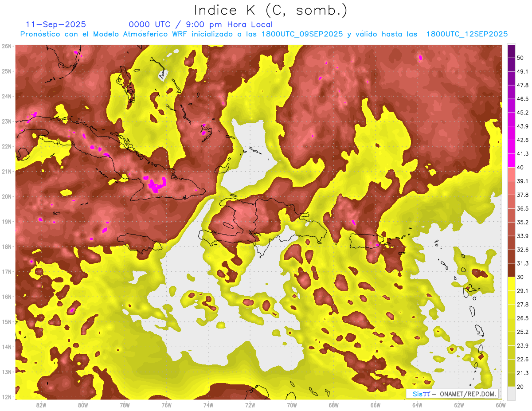Click the colorbar value "50"
Screen dimensions: 532x411
point(520,58)
